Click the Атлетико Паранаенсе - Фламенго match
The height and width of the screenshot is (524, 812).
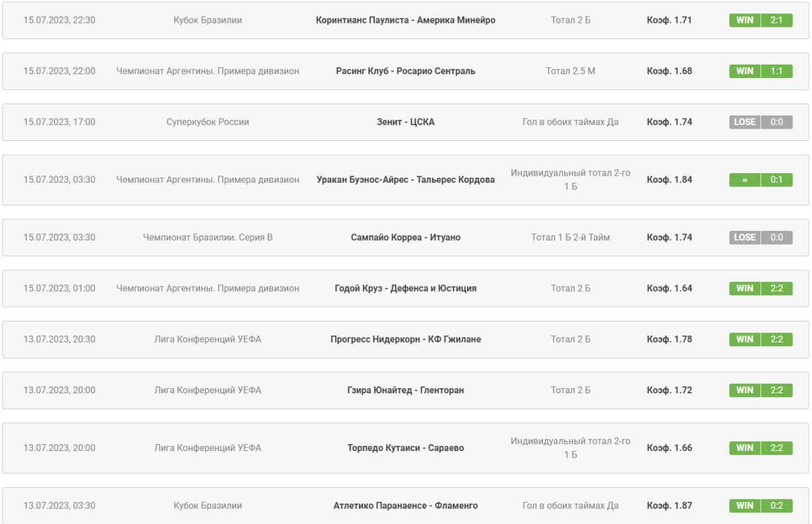(x=405, y=506)
